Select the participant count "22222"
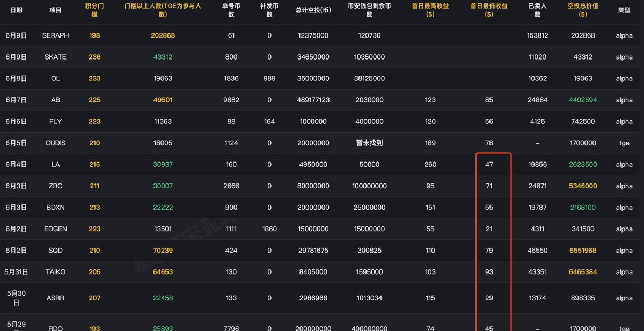This screenshot has width=644, height=331. click(x=163, y=207)
